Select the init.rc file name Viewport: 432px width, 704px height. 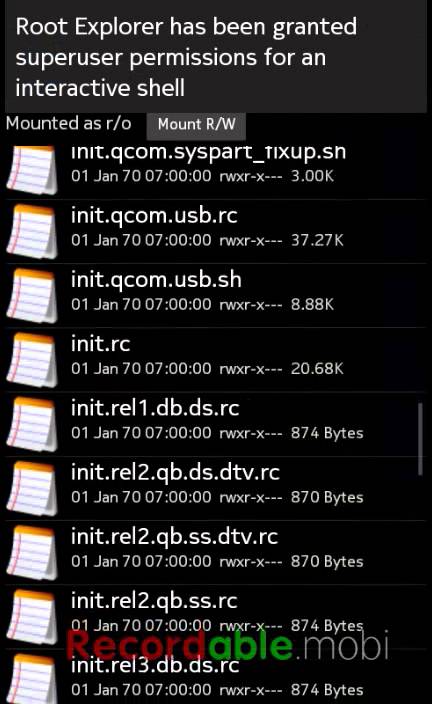(x=101, y=344)
